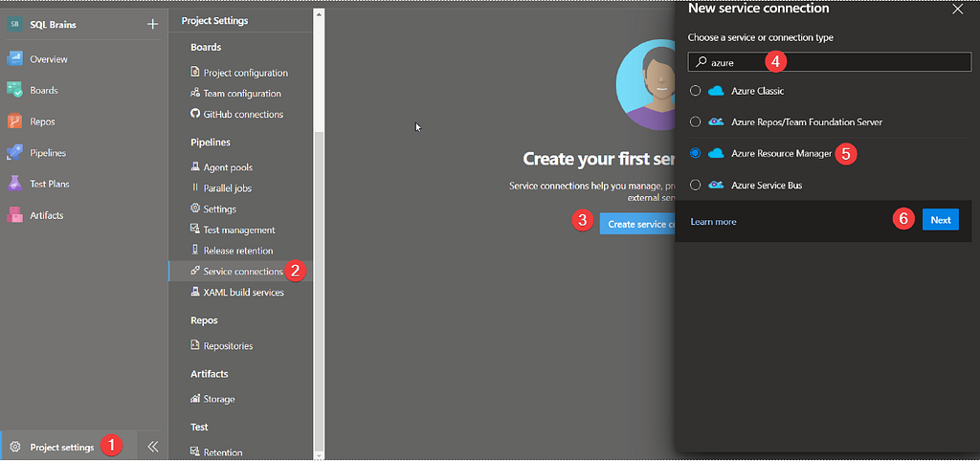Viewport: 980px width, 461px height.
Task: Click the Agent pools icon
Action: point(194,166)
